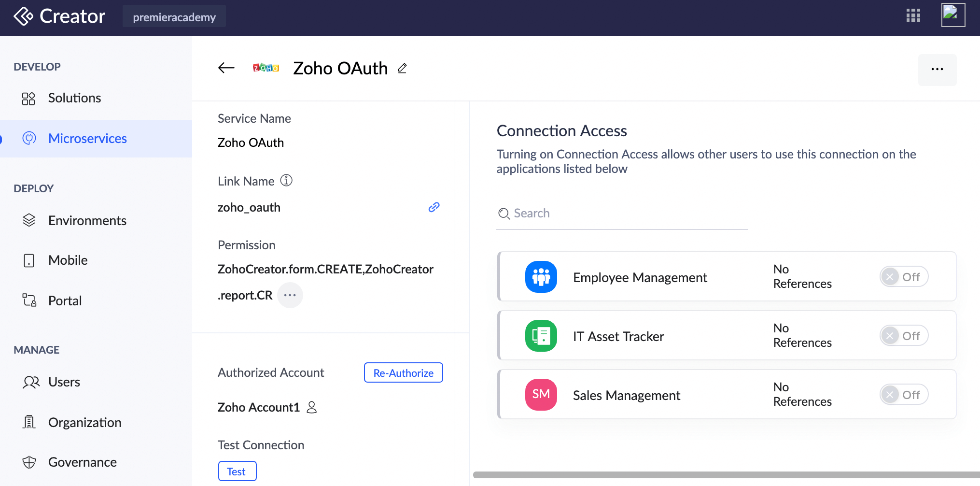Screen dimensions: 980x486
Task: Click the Re-Authorize button
Action: 404,372
